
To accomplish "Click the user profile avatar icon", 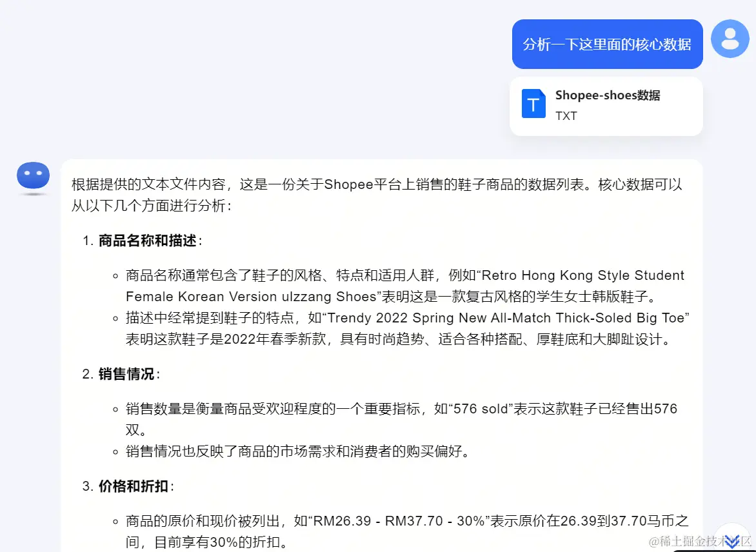I will click(730, 39).
